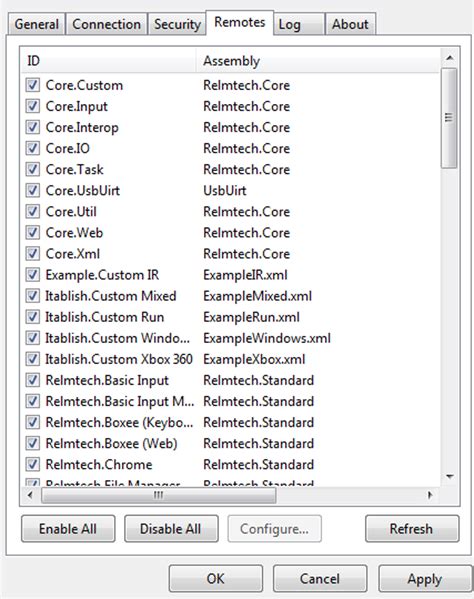Click the ExampleIR.xml assembly cell

tap(245, 275)
